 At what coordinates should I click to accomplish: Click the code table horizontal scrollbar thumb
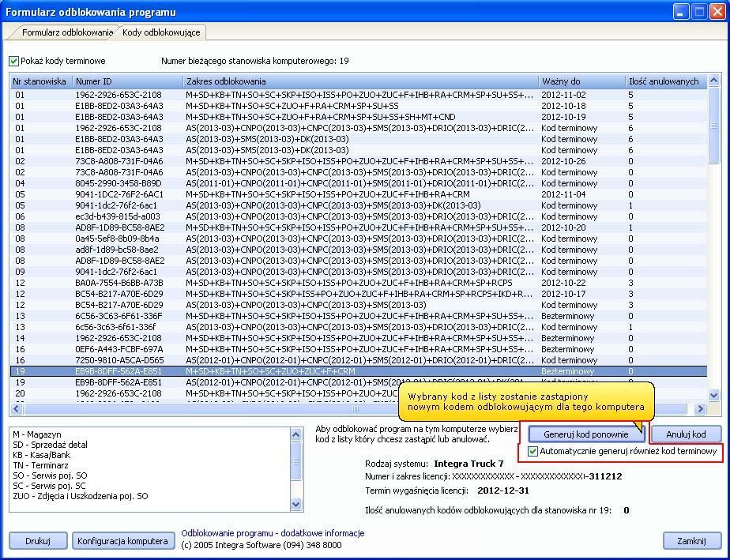click(x=355, y=408)
